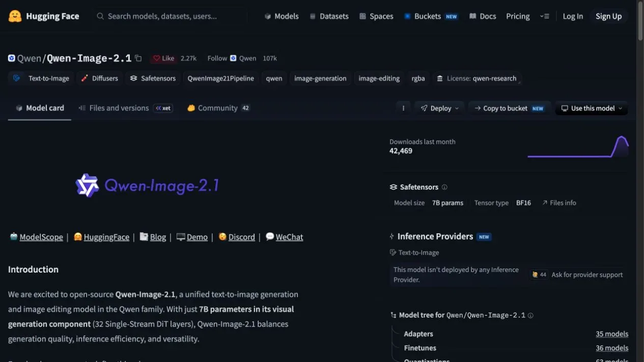This screenshot has height=362, width=644.
Task: Click the Log In link
Action: coord(573,16)
